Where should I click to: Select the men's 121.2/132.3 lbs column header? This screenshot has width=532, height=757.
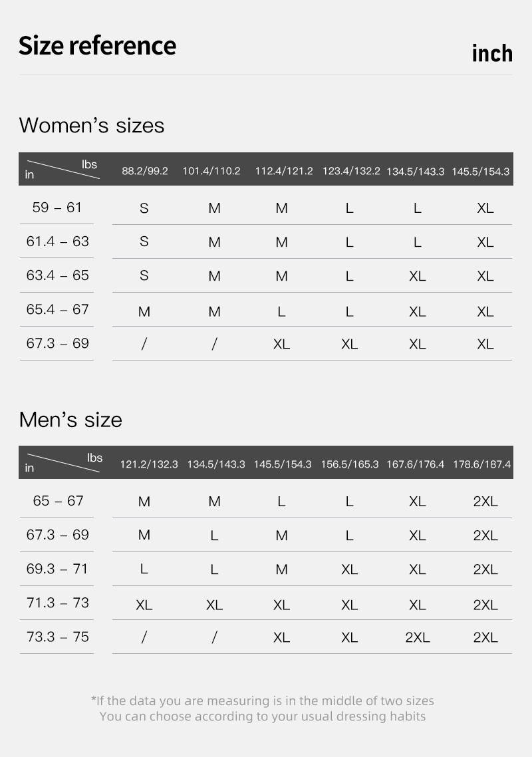(149, 464)
